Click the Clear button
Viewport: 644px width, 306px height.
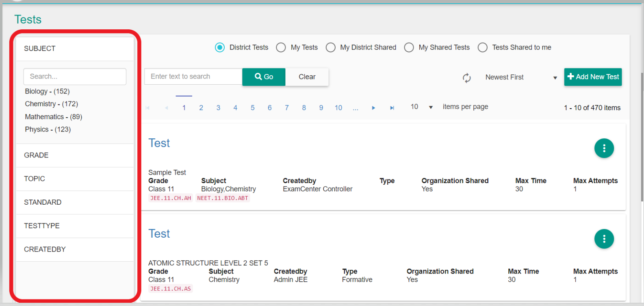pyautogui.click(x=307, y=77)
